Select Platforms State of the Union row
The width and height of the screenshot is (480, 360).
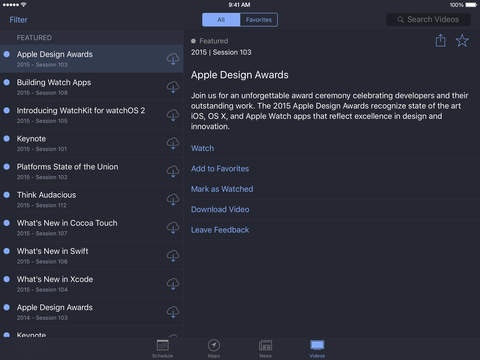click(92, 171)
